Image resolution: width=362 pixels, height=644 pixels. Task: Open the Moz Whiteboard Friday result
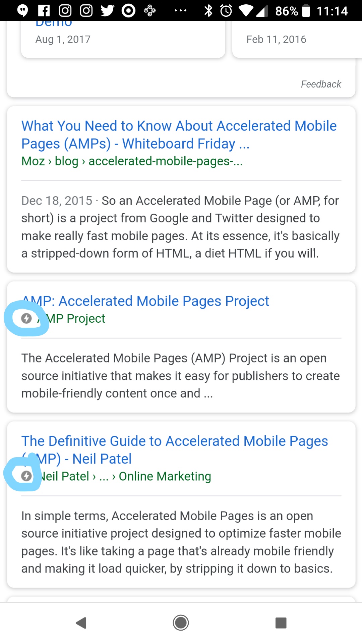coord(179,134)
